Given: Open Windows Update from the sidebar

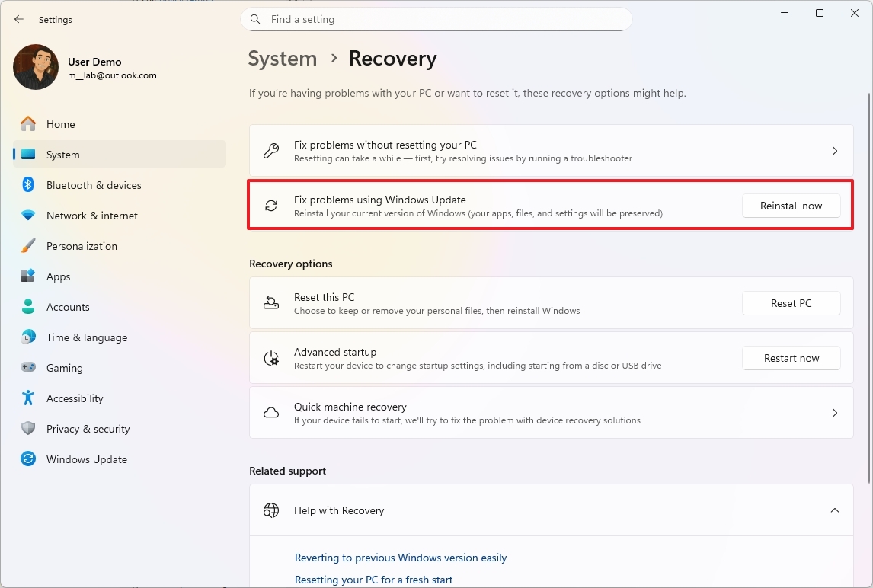Looking at the screenshot, I should (87, 459).
